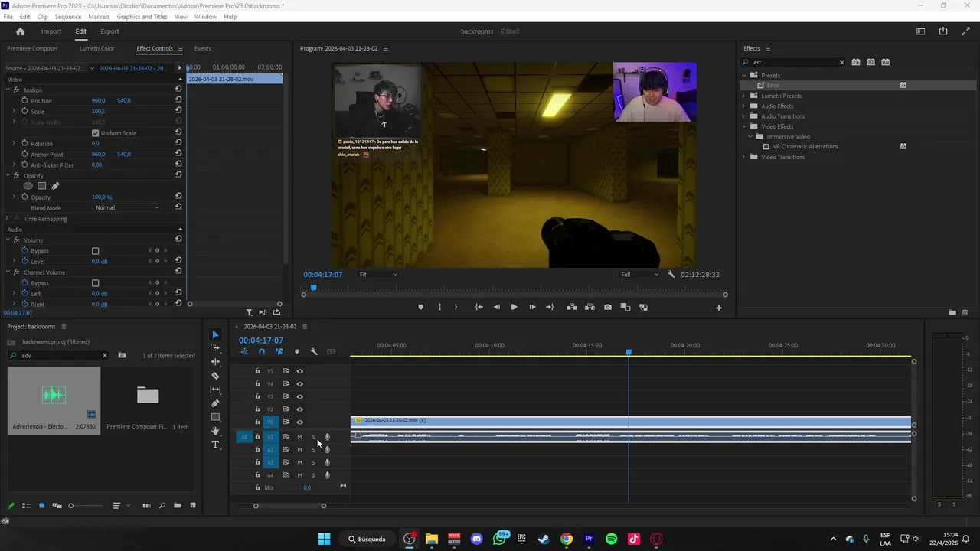980x551 pixels.
Task: Open the Blend Mode dropdown
Action: click(x=127, y=208)
